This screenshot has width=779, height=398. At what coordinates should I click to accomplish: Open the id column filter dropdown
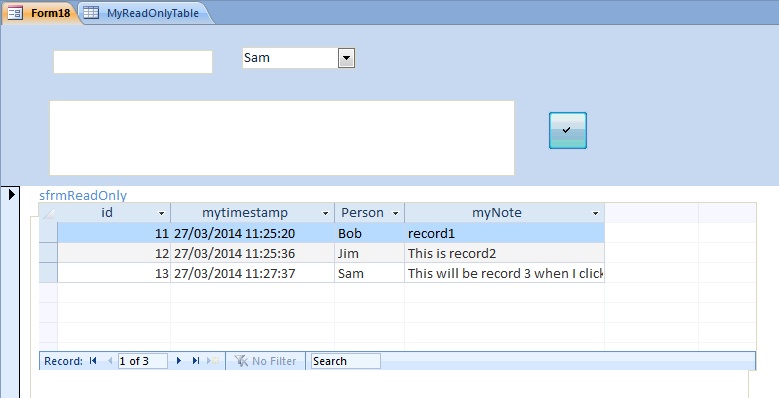(161, 213)
